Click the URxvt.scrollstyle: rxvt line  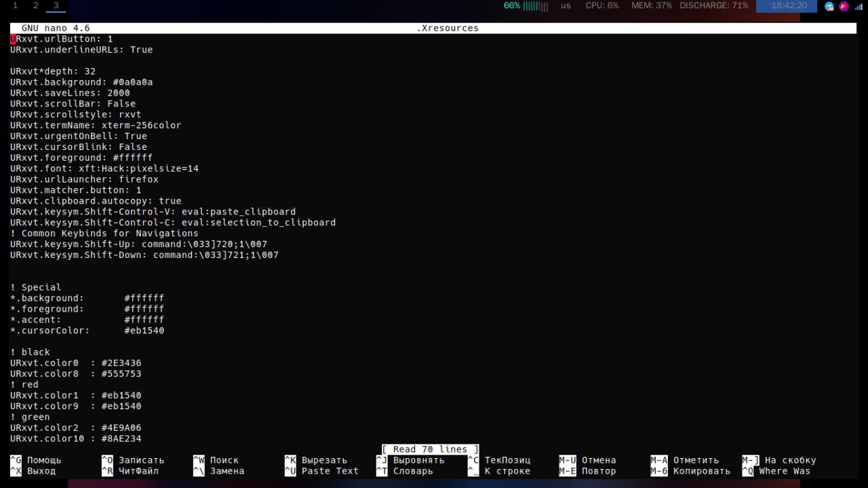tap(76, 115)
